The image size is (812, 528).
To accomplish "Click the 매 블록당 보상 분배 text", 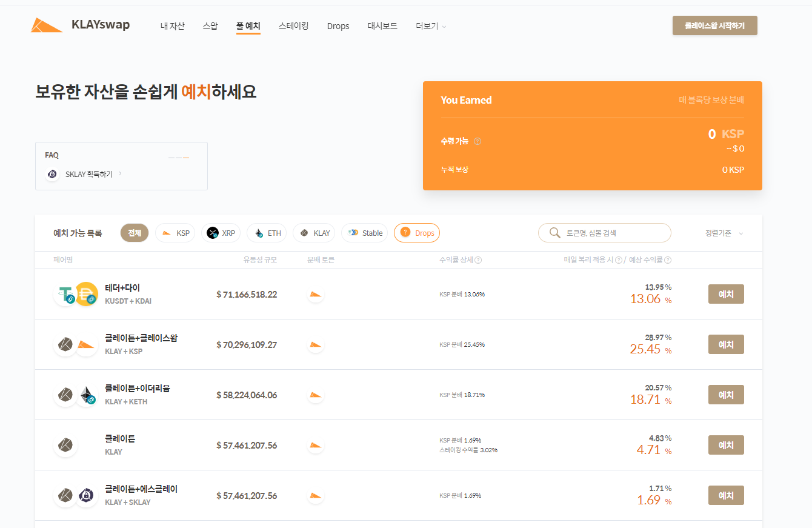I will [x=711, y=100].
